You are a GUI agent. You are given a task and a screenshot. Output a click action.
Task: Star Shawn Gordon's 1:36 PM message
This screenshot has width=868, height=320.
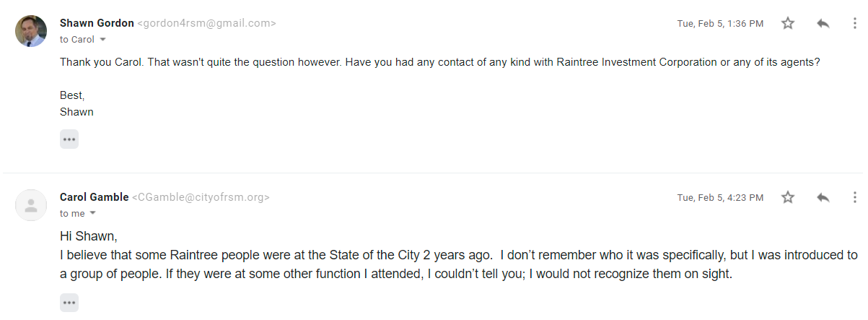(788, 23)
